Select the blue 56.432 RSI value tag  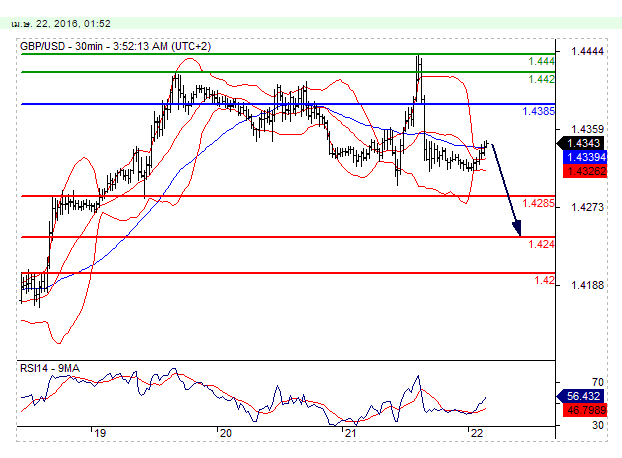tap(581, 396)
